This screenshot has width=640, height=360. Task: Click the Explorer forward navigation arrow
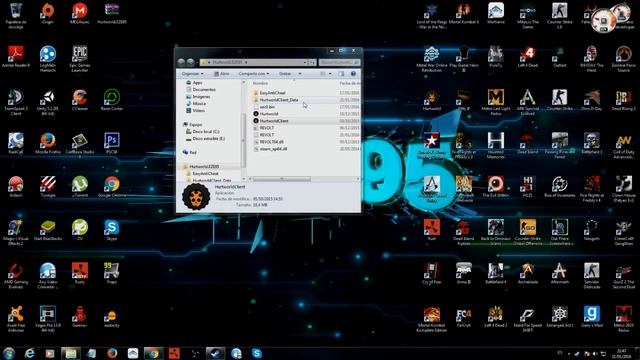(191, 62)
